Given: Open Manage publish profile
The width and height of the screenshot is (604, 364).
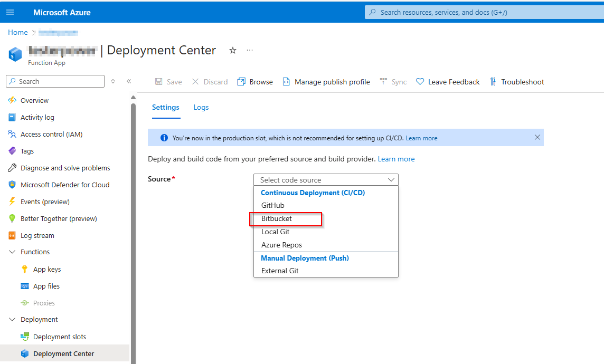Looking at the screenshot, I should click(x=326, y=82).
